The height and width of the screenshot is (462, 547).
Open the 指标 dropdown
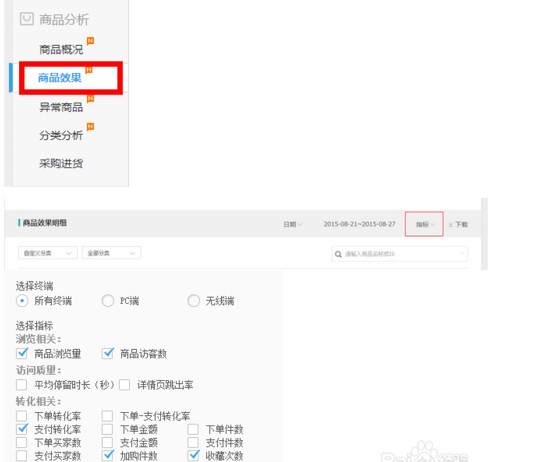tap(424, 224)
